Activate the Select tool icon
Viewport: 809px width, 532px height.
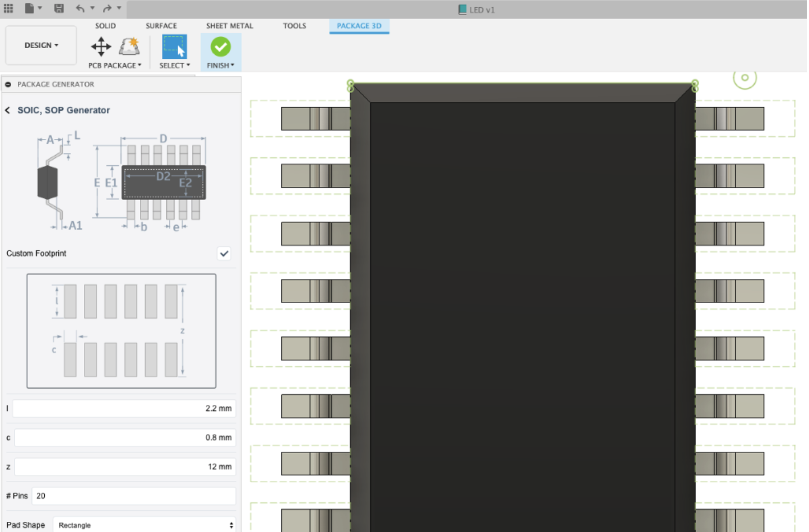(174, 46)
